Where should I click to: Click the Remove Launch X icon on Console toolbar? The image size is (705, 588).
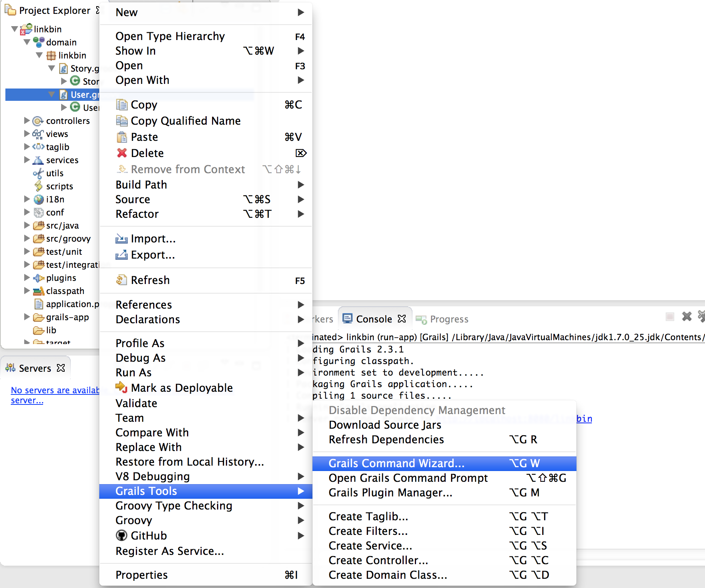point(687,317)
